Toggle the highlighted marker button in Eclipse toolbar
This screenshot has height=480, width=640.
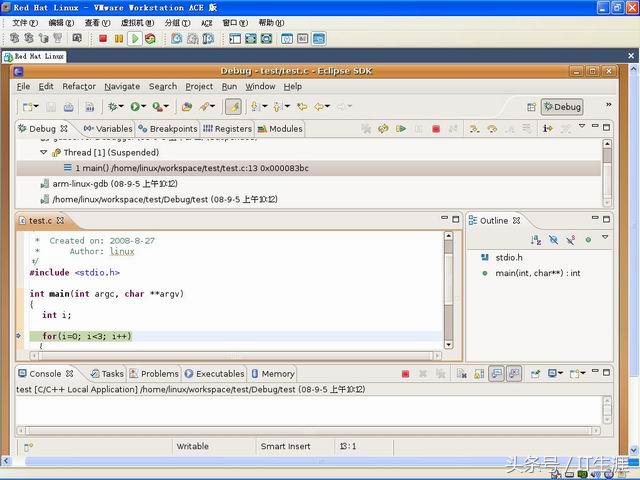pos(233,107)
